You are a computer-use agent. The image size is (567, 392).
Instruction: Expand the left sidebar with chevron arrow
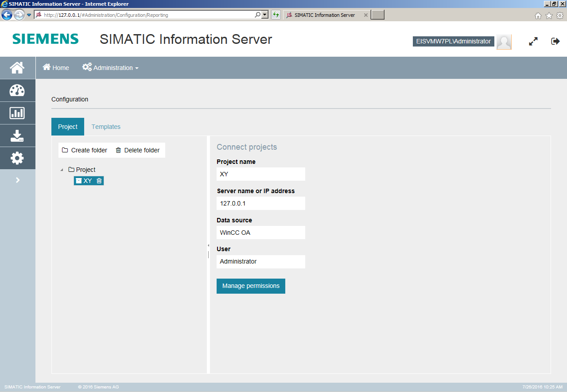(18, 180)
